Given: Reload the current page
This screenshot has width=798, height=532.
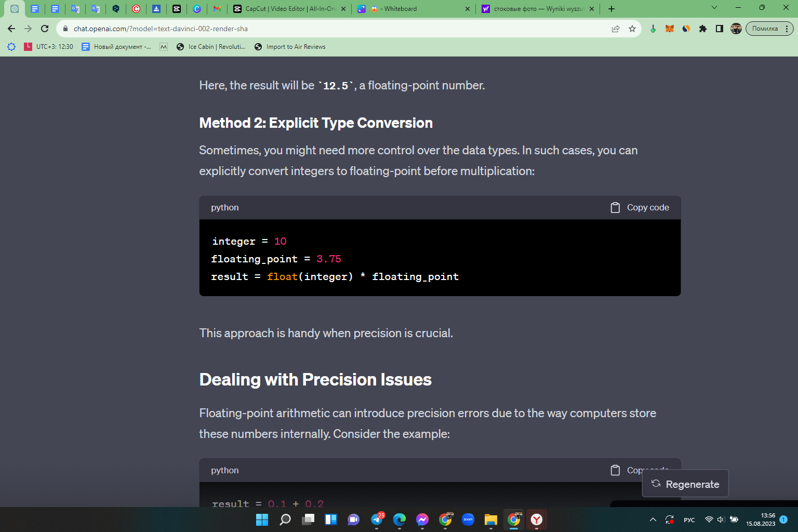Looking at the screenshot, I should pyautogui.click(x=45, y=29).
